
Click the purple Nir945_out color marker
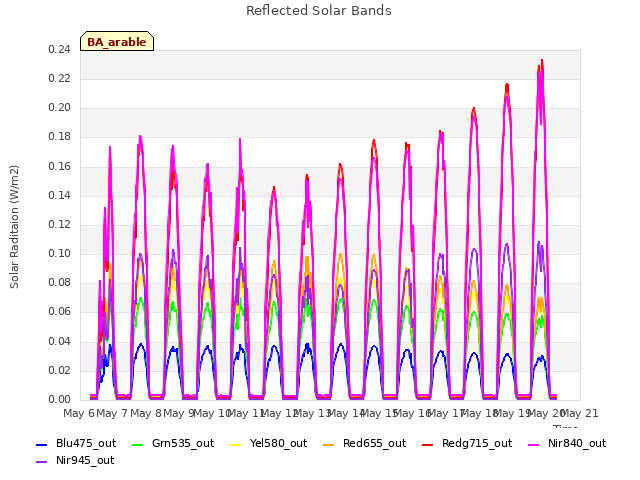[x=42, y=462]
